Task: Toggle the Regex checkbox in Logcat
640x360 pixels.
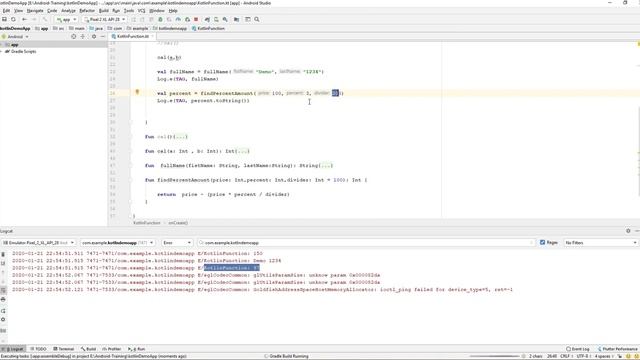Action: pyautogui.click(x=542, y=242)
